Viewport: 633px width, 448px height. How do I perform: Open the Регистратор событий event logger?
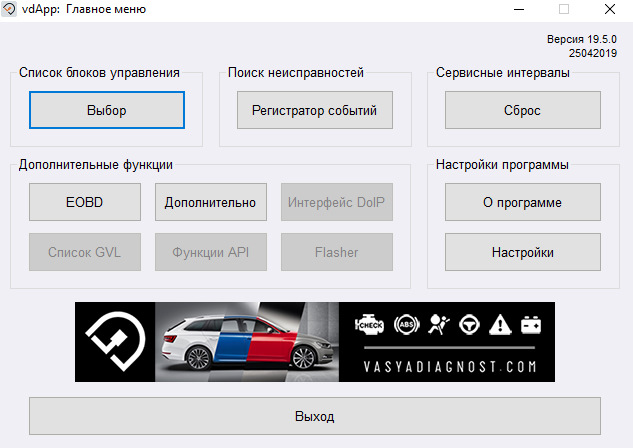pyautogui.click(x=314, y=110)
